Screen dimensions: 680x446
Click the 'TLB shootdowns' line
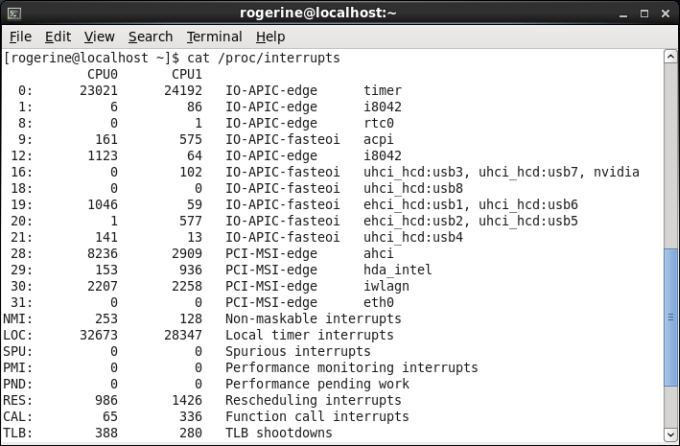(279, 432)
